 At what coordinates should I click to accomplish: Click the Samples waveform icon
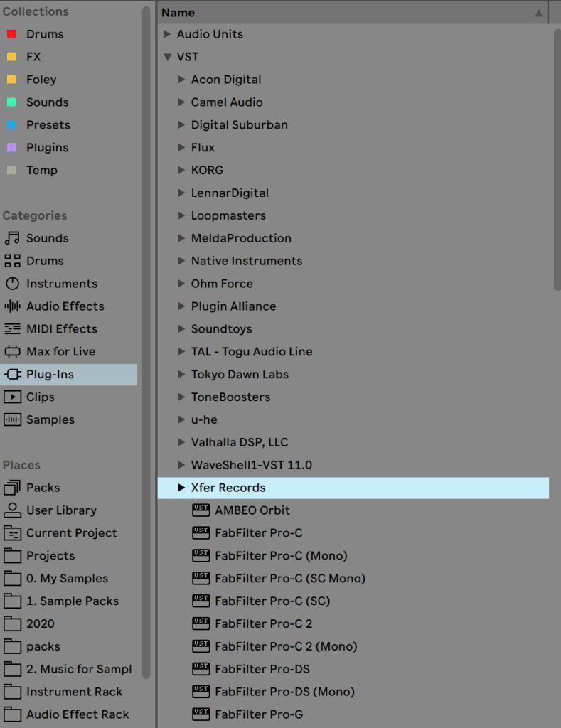[x=12, y=419]
